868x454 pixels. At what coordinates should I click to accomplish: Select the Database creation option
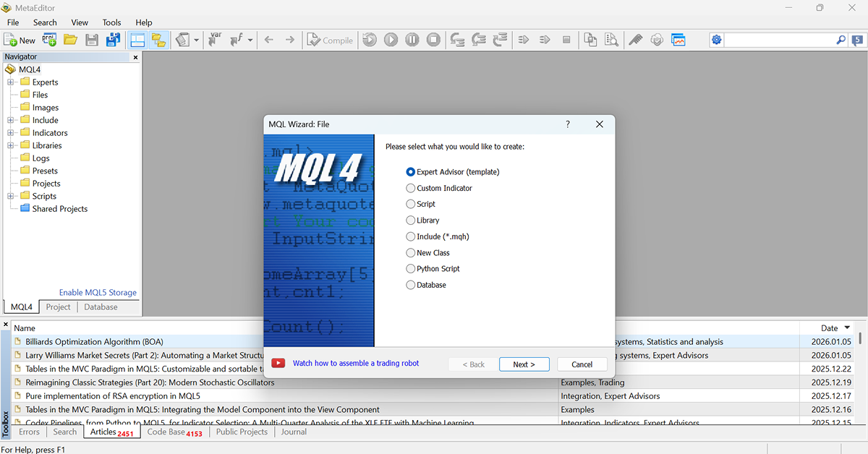(410, 284)
